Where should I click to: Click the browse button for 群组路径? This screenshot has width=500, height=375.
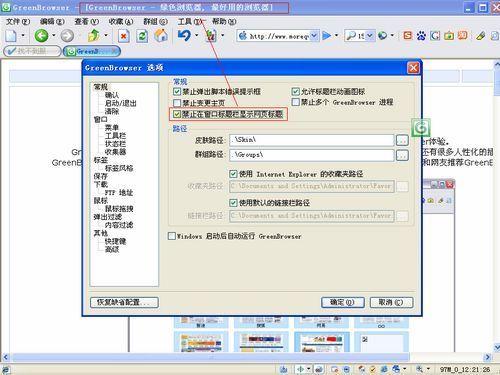[x=402, y=155]
